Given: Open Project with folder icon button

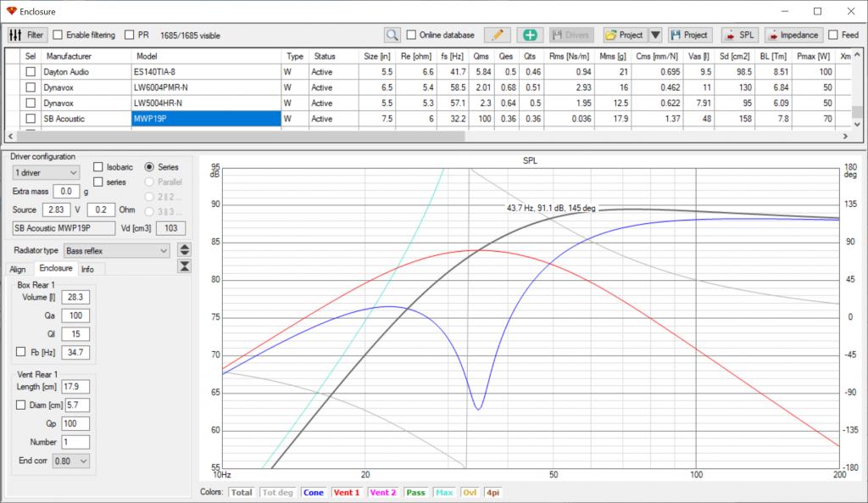Looking at the screenshot, I should pos(625,35).
